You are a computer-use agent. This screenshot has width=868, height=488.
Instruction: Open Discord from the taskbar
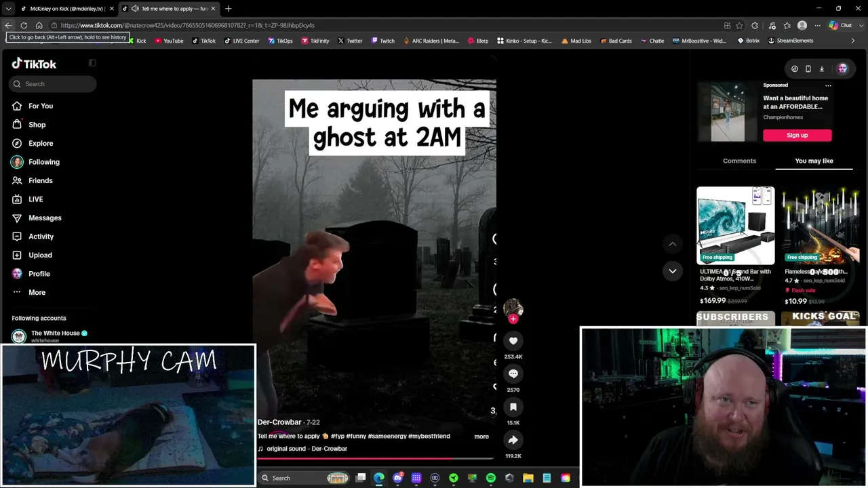(397, 478)
